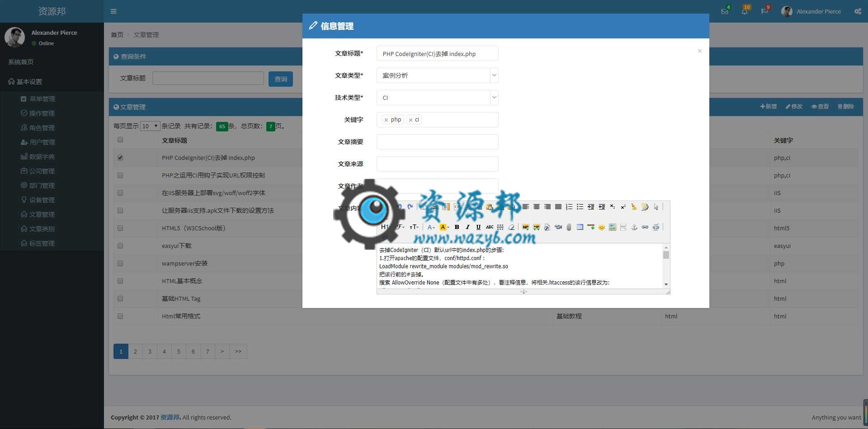Insert a table in editor
The height and width of the screenshot is (429, 868).
(x=580, y=227)
